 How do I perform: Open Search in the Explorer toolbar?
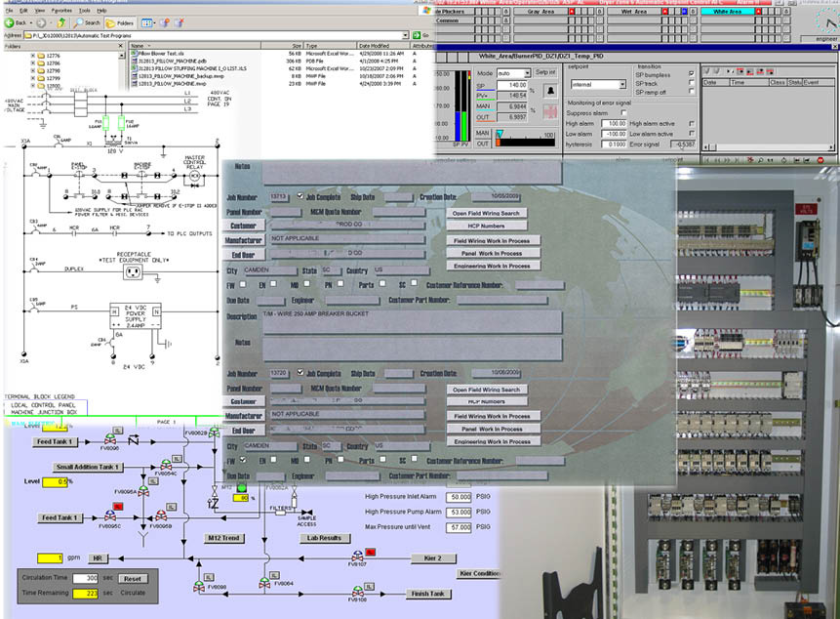(x=88, y=22)
